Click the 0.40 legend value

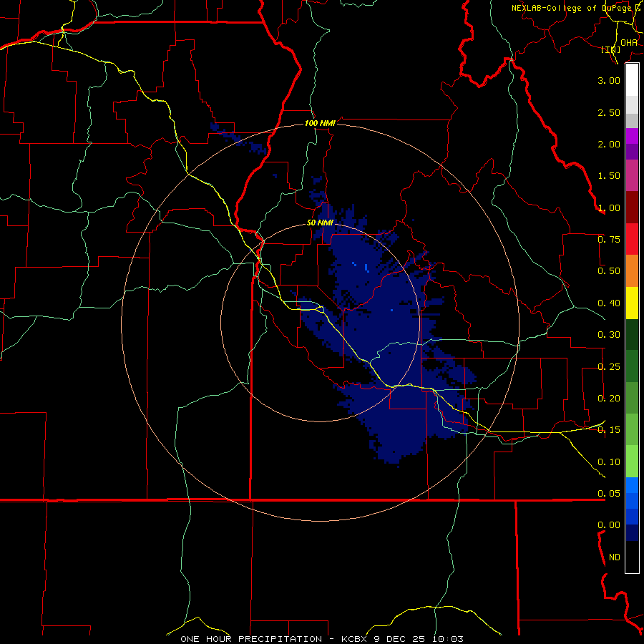coord(609,303)
